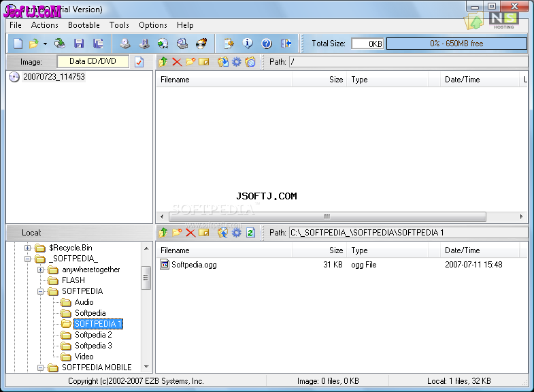Click the Extract icon in image toolbar
The image size is (534, 392).
click(x=223, y=62)
